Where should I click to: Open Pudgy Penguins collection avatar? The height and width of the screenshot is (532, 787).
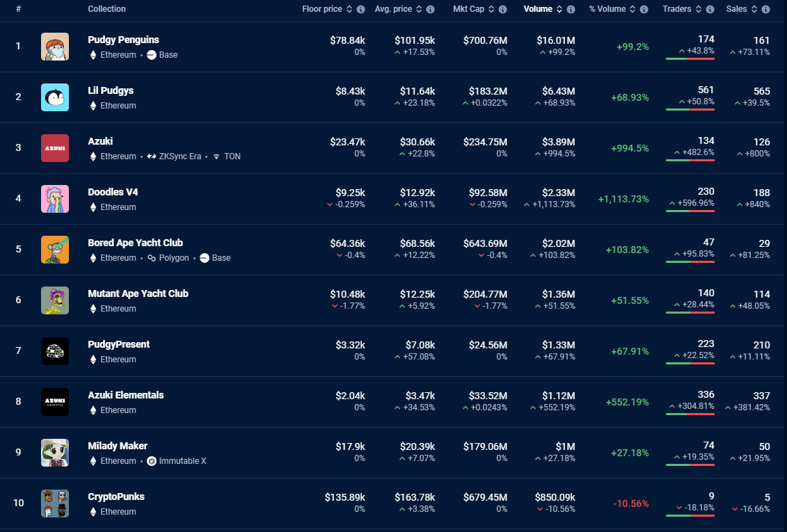55,47
